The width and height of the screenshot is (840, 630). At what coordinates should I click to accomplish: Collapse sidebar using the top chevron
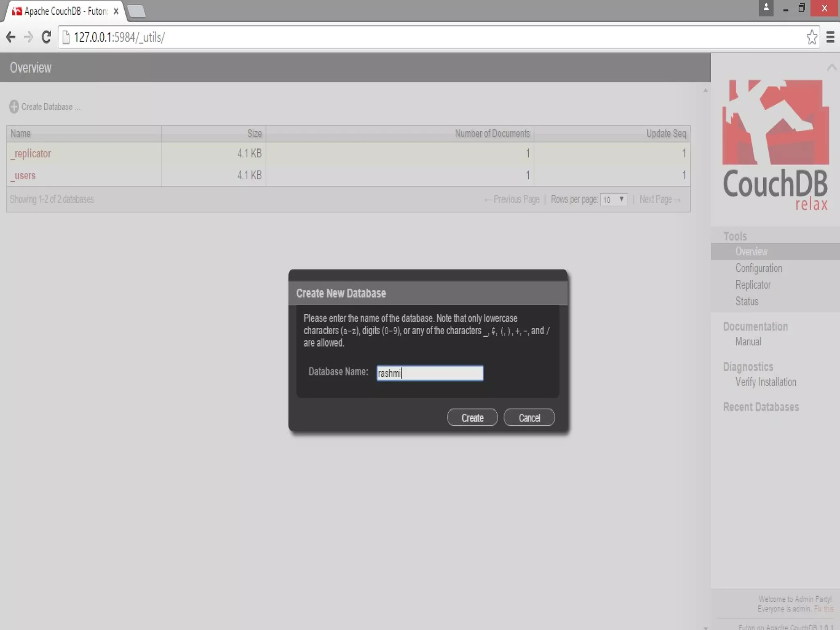click(x=831, y=67)
